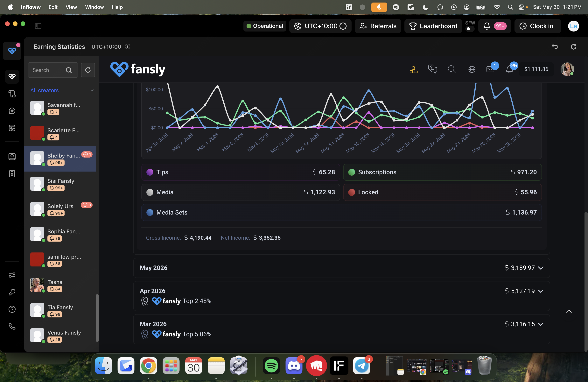The image size is (588, 382).
Task: Open the Window menu
Action: pyautogui.click(x=94, y=7)
